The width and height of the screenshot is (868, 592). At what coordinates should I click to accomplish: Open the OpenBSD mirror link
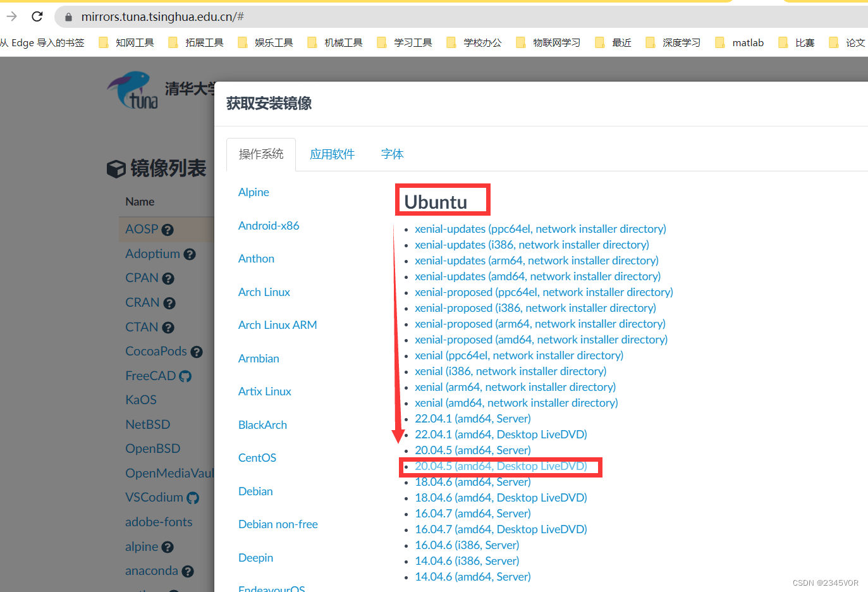(x=153, y=448)
